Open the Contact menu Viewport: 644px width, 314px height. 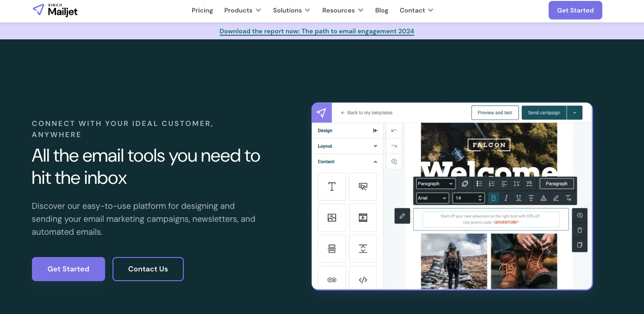(x=417, y=10)
